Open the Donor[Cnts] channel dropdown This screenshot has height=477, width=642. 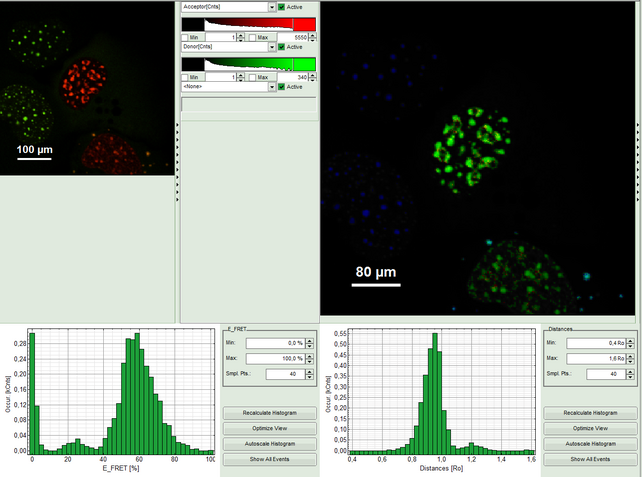272,46
